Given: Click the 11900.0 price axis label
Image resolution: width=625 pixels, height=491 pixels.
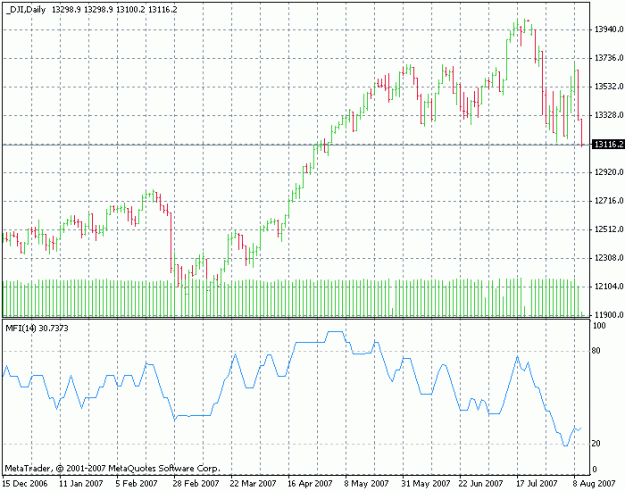Looking at the screenshot, I should coord(609,315).
